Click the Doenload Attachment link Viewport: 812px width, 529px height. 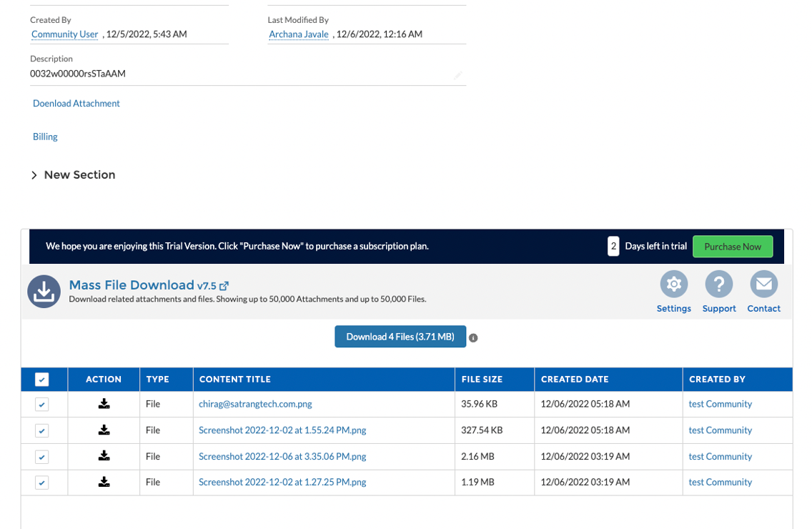tap(76, 103)
